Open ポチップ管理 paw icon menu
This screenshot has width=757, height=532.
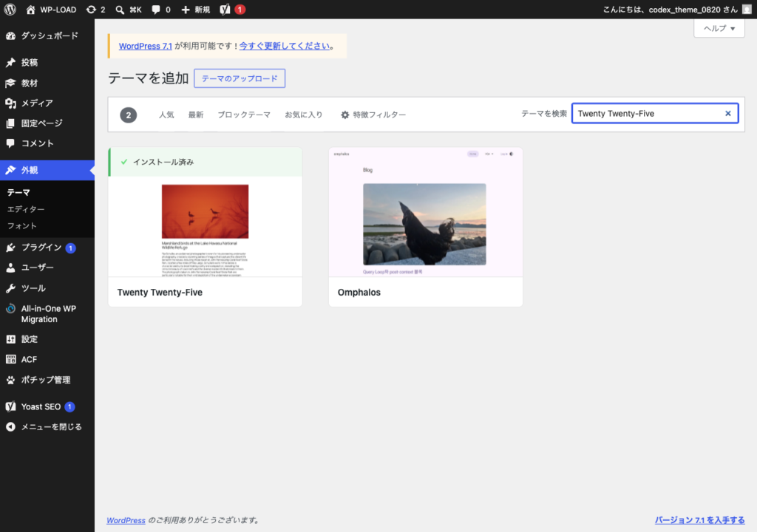click(x=47, y=380)
